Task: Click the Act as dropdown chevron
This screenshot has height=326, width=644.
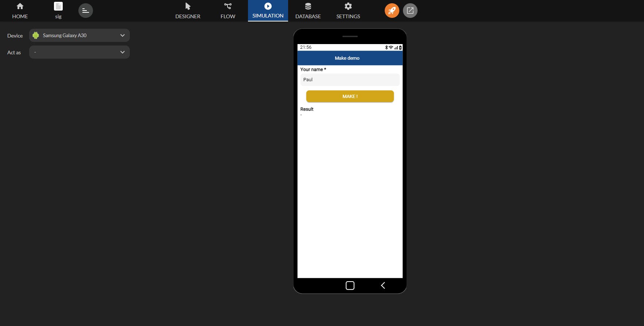Action: [x=123, y=52]
